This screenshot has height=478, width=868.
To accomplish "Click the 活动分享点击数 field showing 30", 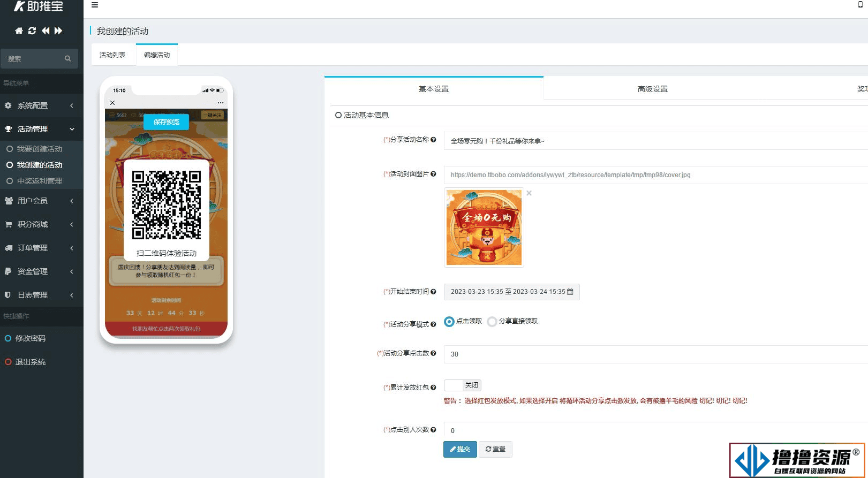I will tap(655, 354).
